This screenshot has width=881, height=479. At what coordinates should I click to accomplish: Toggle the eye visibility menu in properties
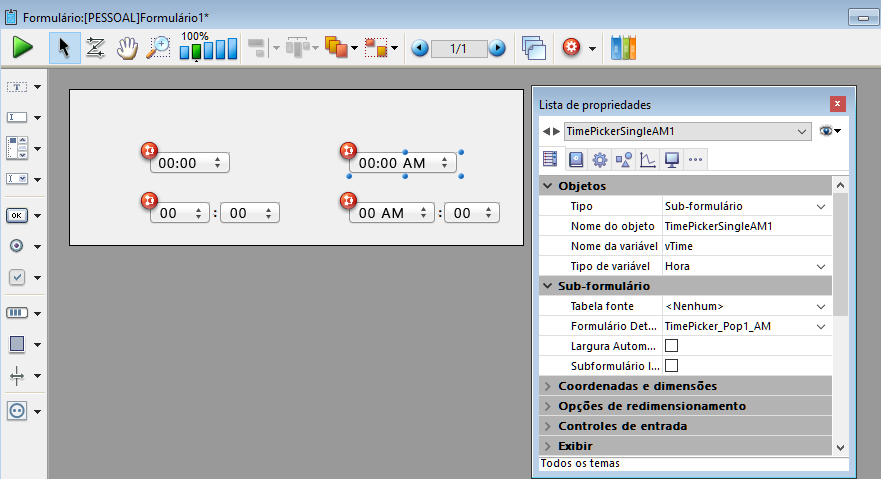(830, 131)
